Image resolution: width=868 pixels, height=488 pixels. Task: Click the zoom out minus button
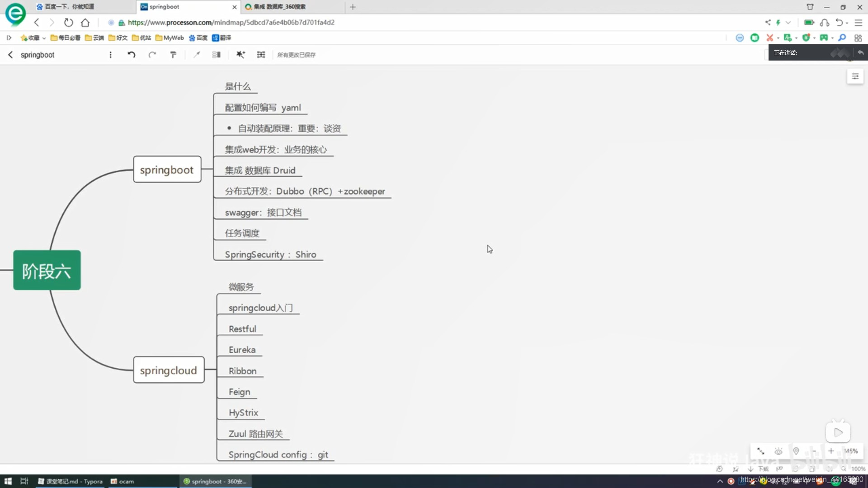coord(814,451)
